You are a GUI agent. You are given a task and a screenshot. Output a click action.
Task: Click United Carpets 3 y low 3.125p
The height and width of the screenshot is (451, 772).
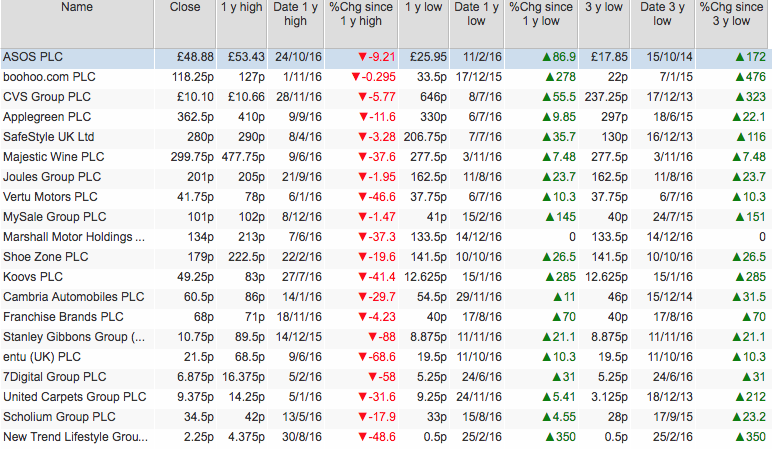610,397
